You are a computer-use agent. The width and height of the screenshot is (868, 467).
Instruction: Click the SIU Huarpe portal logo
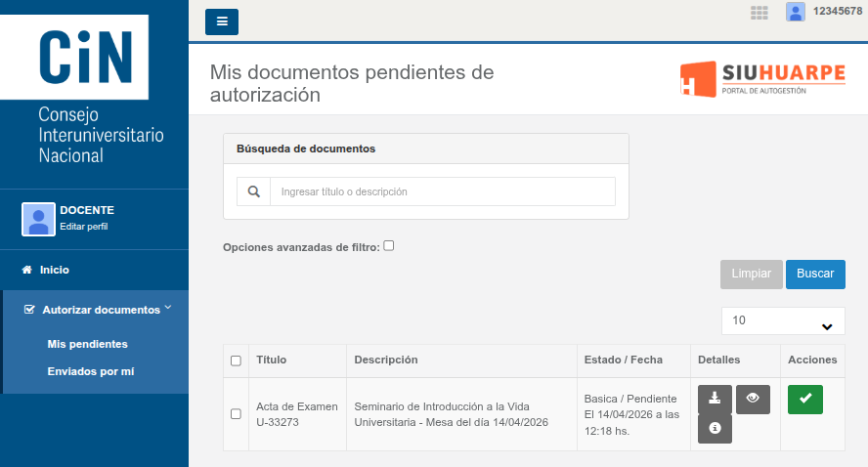point(762,79)
